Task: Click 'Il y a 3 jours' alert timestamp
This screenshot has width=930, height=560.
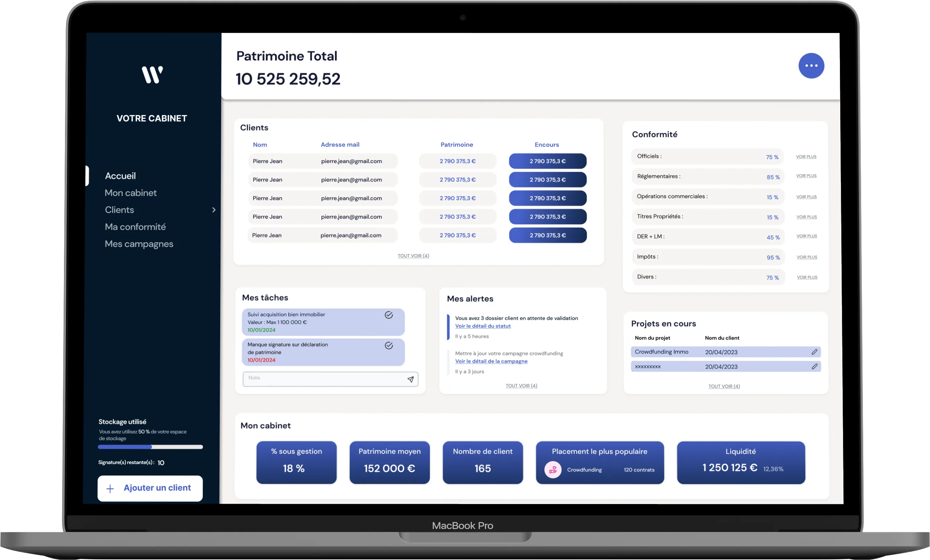Action: coord(470,371)
